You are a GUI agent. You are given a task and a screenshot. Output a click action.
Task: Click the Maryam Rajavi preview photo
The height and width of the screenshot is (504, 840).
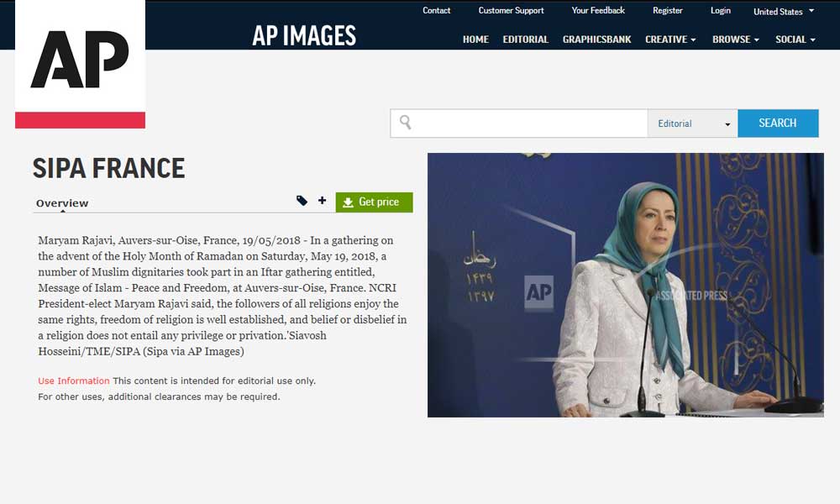click(625, 285)
